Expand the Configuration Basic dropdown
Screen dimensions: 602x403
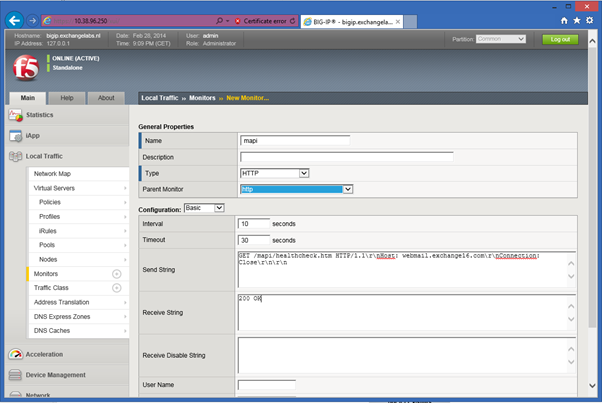click(206, 207)
